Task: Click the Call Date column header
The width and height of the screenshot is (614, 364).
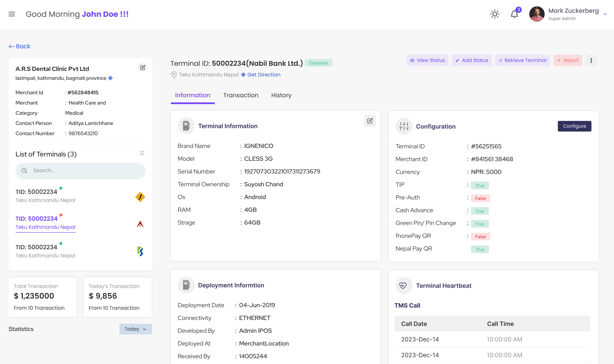Action: [414, 324]
